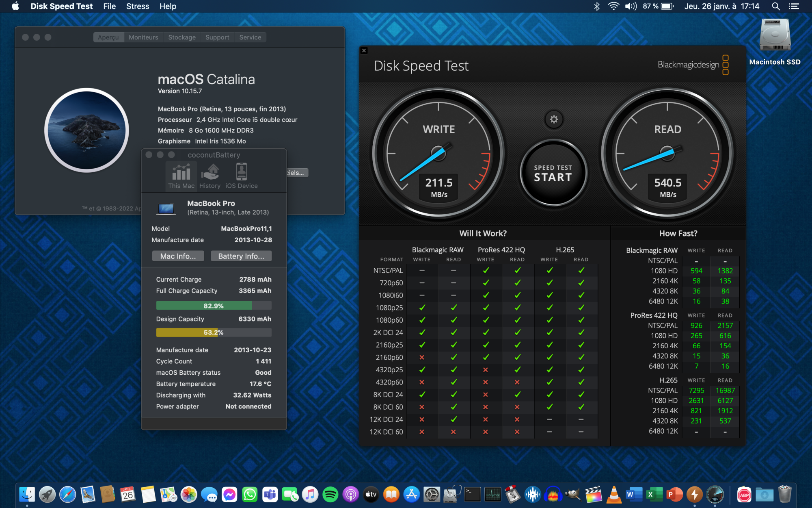Open the File menu
812x508 pixels.
click(x=109, y=6)
